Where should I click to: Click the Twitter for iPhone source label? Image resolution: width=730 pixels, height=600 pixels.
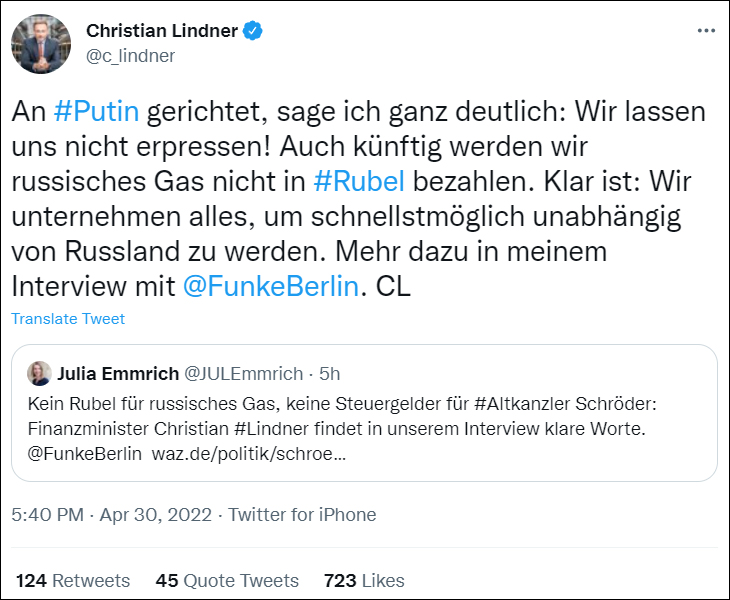302,515
